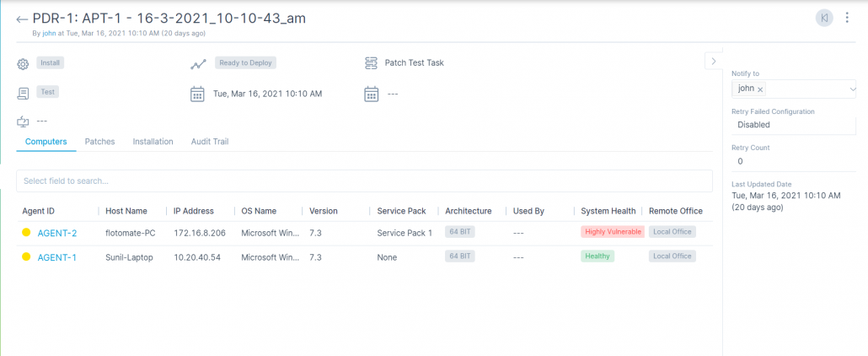
Task: Switch to the Installation tab
Action: (153, 142)
